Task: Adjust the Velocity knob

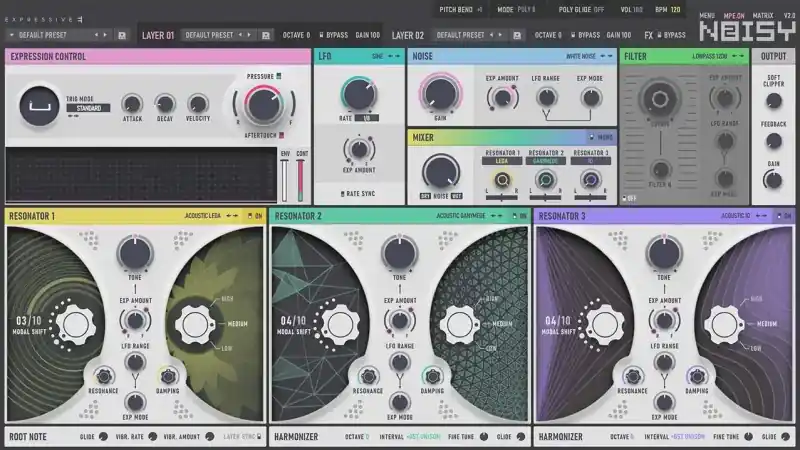Action: tap(198, 104)
